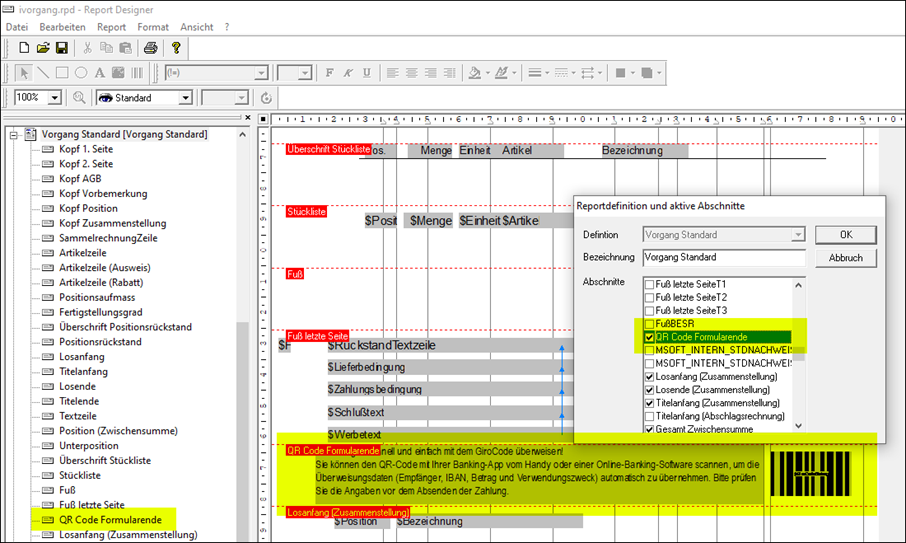This screenshot has height=543, width=906.
Task: Open the 100% zoom level dropdown
Action: coord(57,98)
